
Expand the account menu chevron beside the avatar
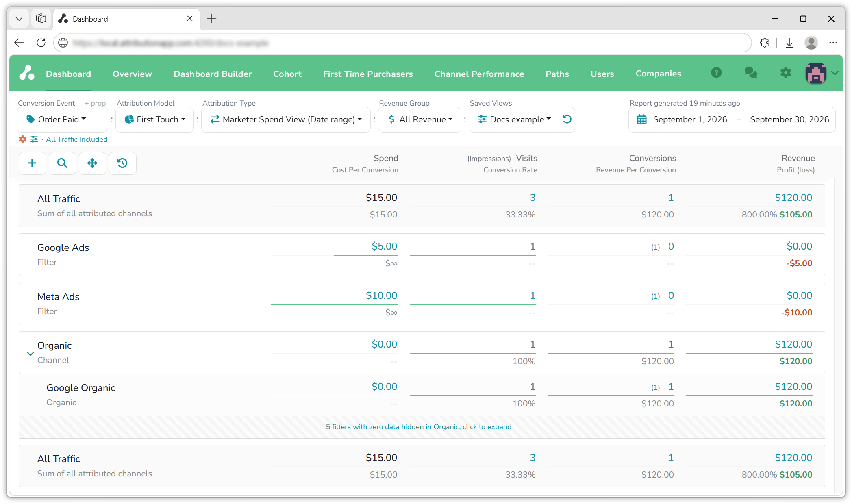[x=835, y=73]
